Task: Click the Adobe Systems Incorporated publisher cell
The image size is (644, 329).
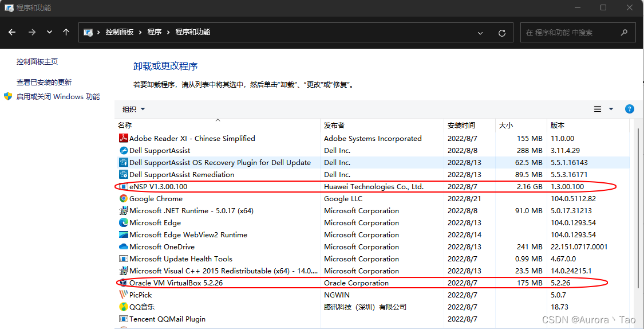Action: [x=373, y=139]
